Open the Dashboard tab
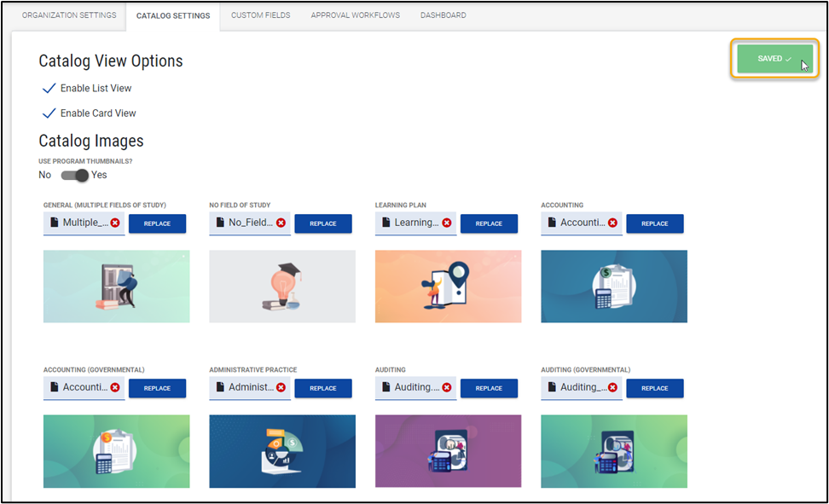Screen dimensions: 829x504 pyautogui.click(x=443, y=15)
